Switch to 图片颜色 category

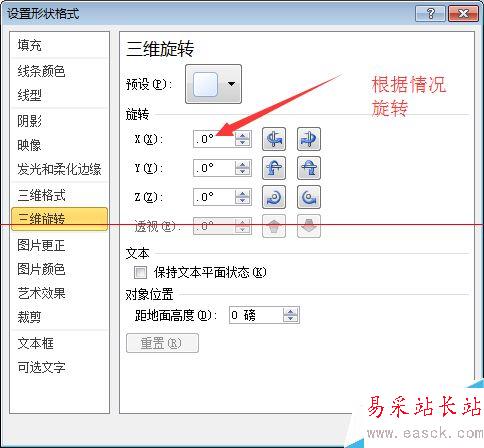pyautogui.click(x=60, y=269)
